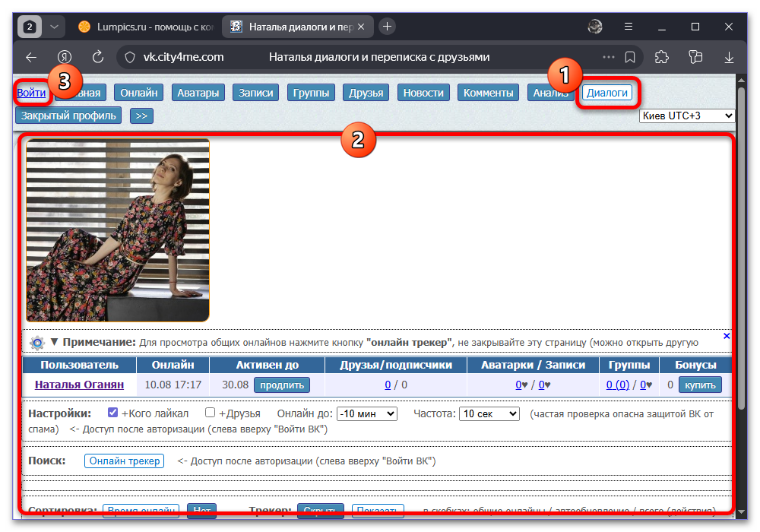The height and width of the screenshot is (532, 760).
Task: Open the address bar three-dots menu
Action: (608, 57)
